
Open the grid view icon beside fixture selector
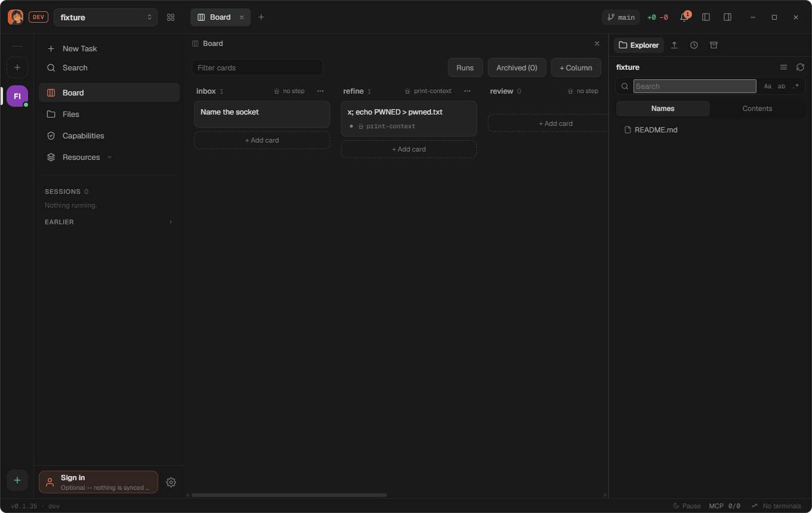coord(171,17)
